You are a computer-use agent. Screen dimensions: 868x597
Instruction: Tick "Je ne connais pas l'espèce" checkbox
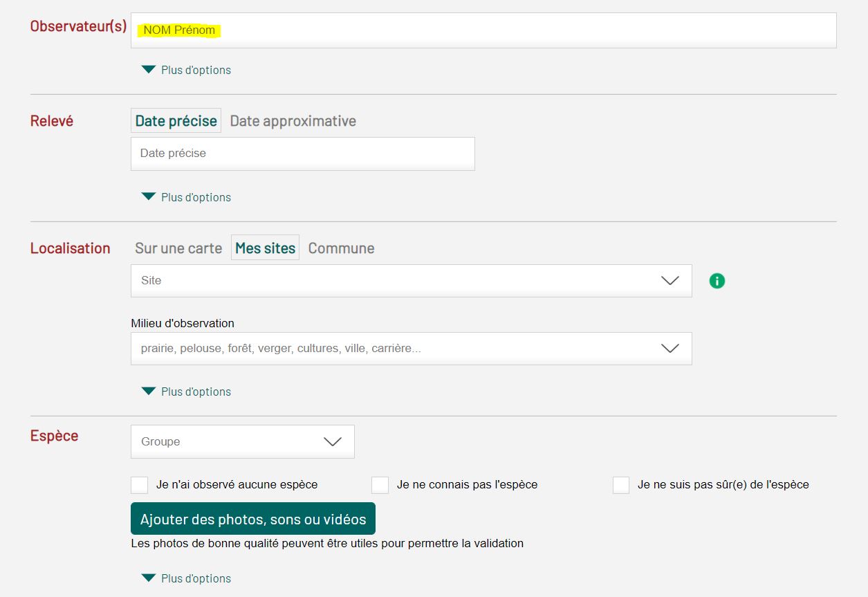coord(380,485)
